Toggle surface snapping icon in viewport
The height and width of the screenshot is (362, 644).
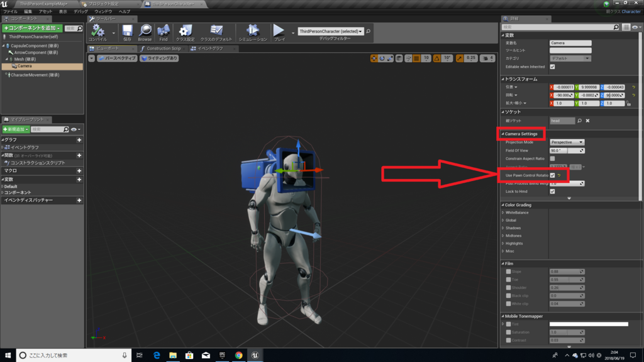[408, 58]
